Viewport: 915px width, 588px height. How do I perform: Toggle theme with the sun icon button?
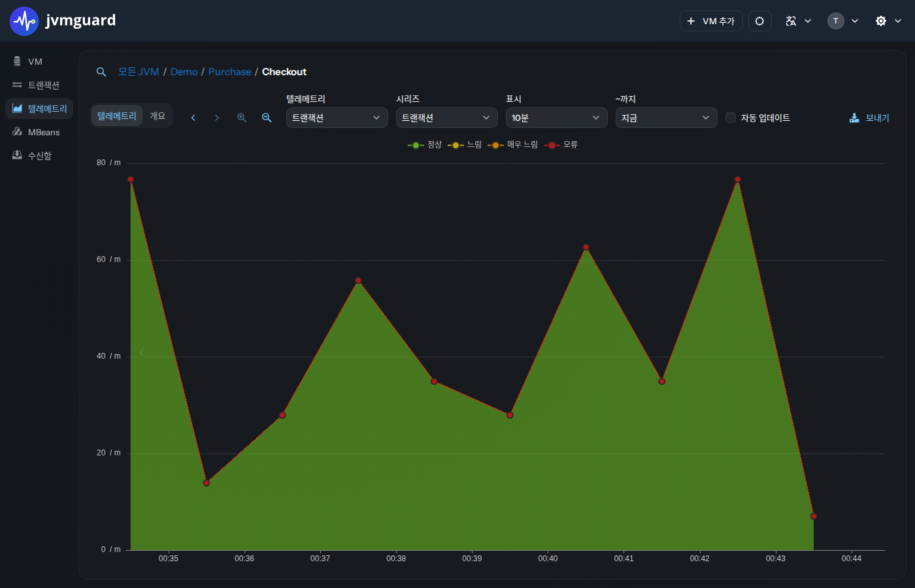point(759,21)
